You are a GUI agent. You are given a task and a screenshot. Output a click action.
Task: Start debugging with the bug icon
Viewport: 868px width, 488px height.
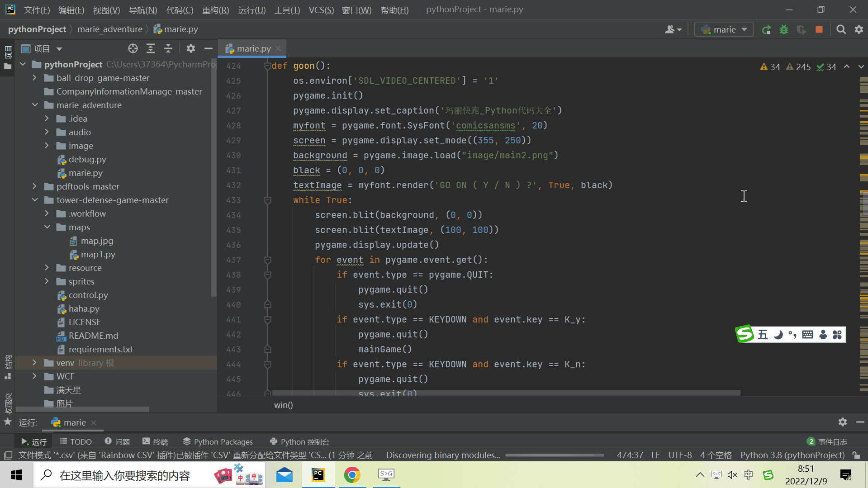coord(784,30)
